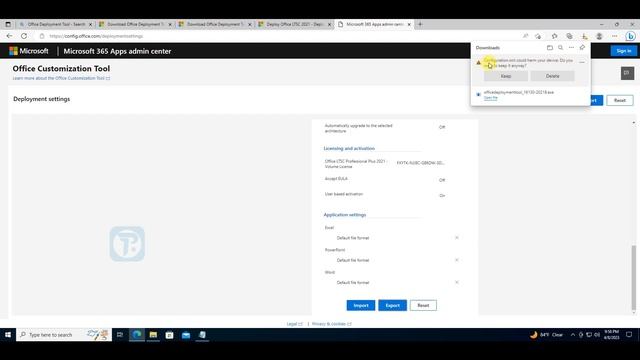This screenshot has width=640, height=360.
Task: Open more actions for flagged download
Action: [x=582, y=62]
